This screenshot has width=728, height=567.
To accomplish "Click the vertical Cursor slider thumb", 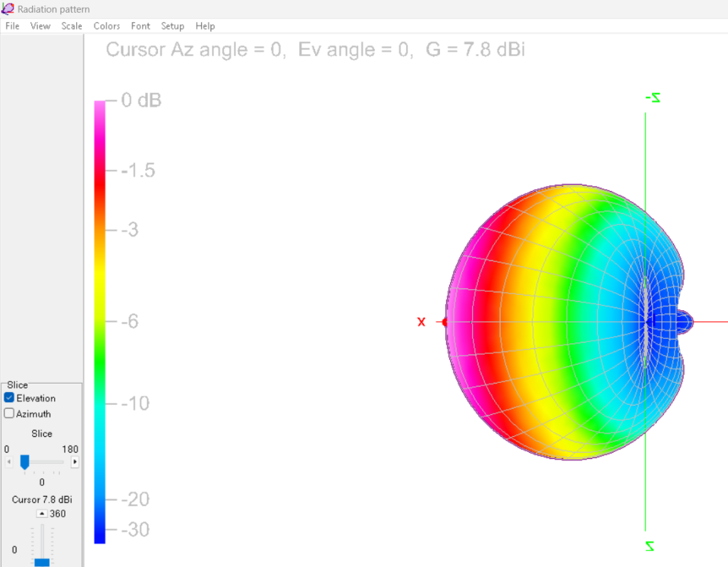I will pos(42,562).
